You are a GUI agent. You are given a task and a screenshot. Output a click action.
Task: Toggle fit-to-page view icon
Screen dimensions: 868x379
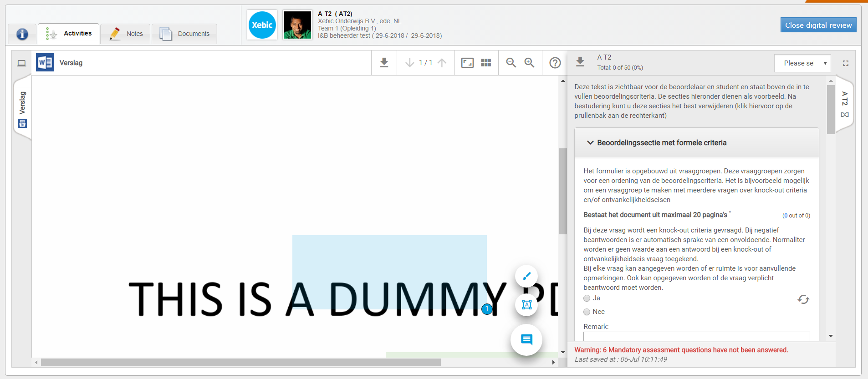point(467,63)
